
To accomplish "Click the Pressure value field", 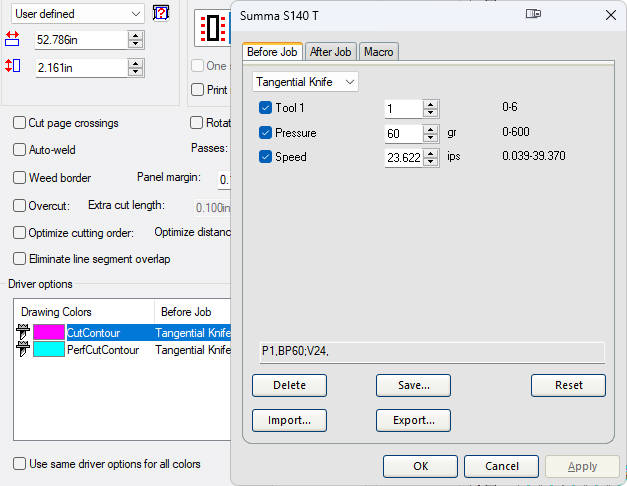I will tap(404, 133).
